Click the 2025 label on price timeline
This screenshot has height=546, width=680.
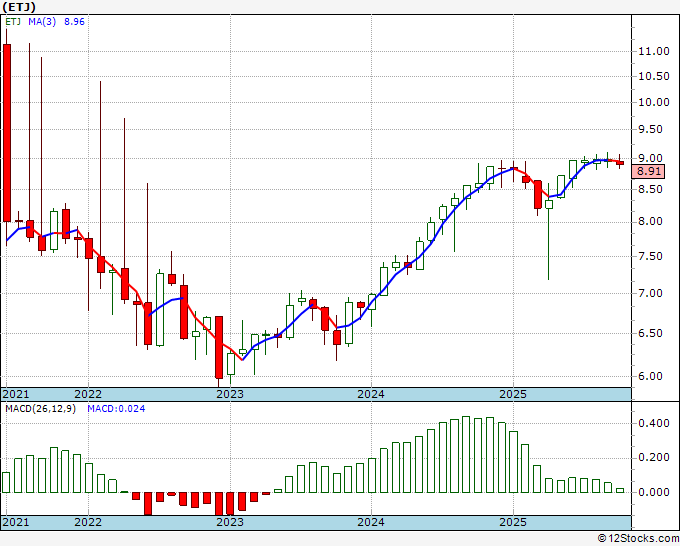click(x=513, y=394)
